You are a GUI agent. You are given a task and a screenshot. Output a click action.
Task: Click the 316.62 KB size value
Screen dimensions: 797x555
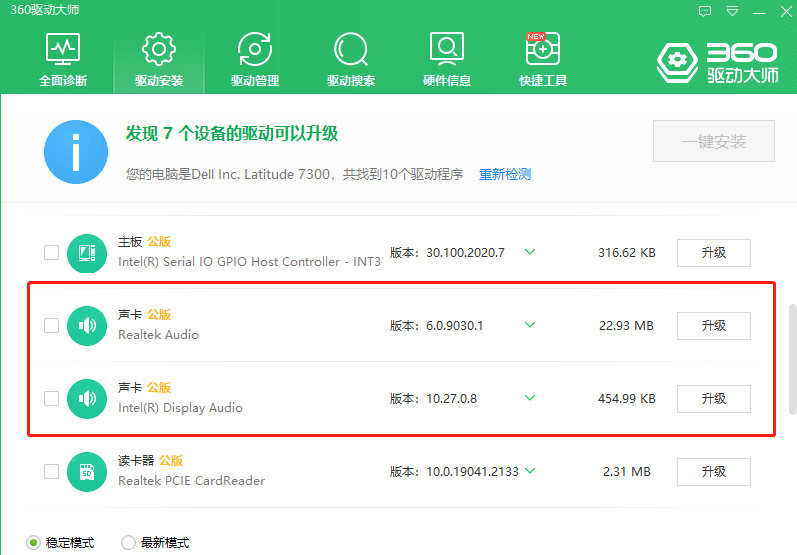pos(627,253)
